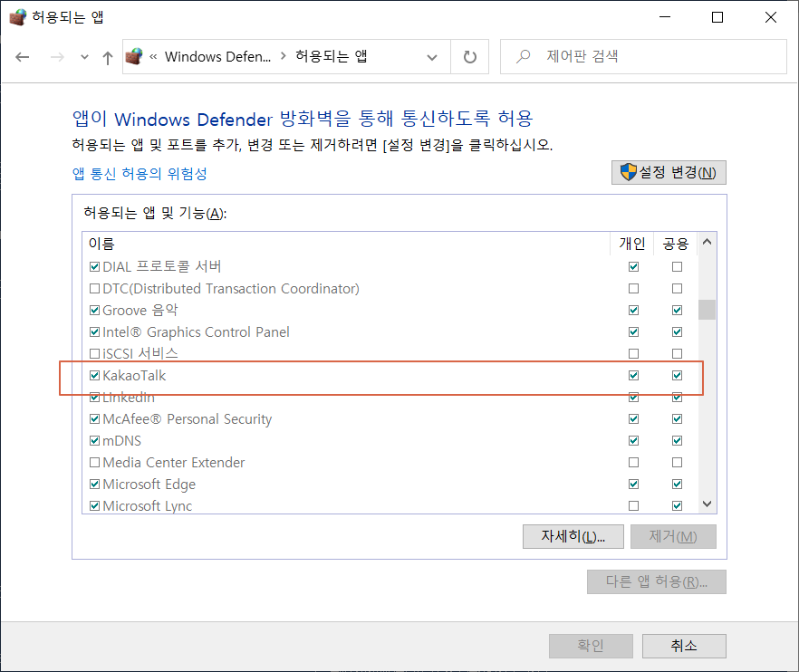Click the list scrollbar down arrow
This screenshot has height=672, width=799.
[707, 504]
